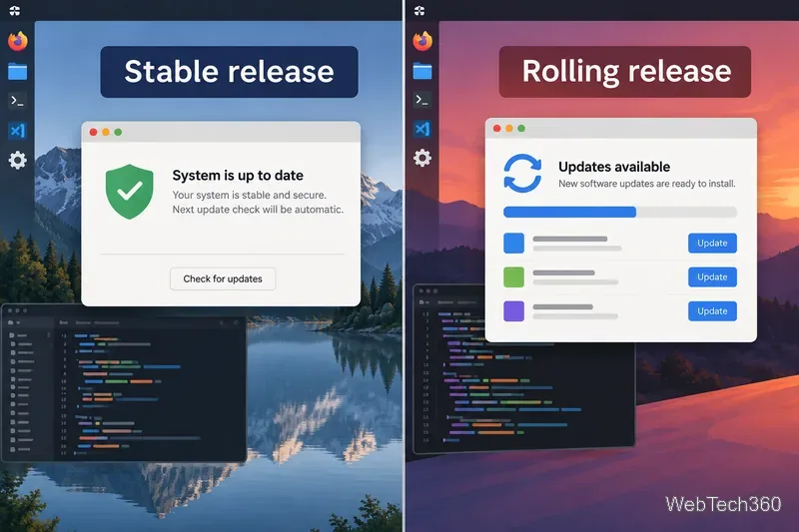The image size is (799, 532).
Task: Click the Stable release title banner
Action: (x=230, y=72)
